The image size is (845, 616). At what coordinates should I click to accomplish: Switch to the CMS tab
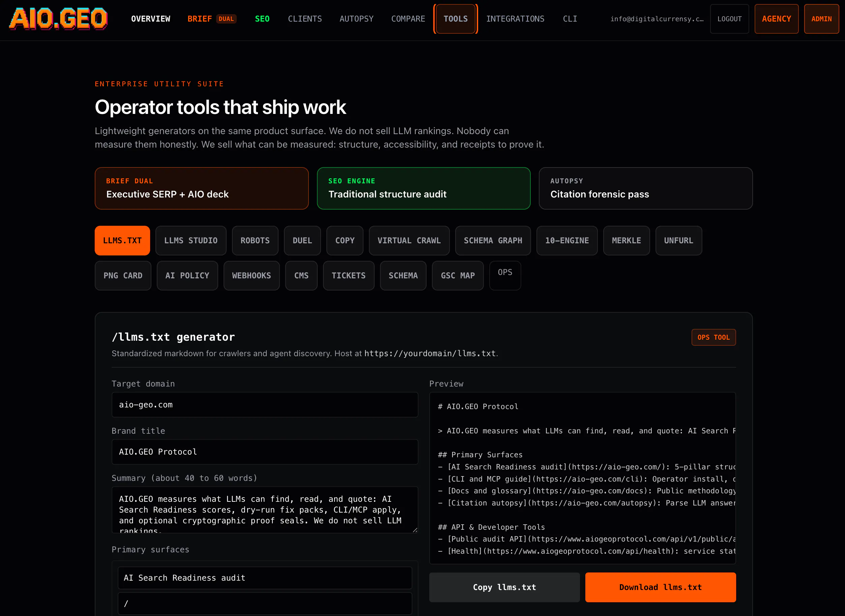pyautogui.click(x=301, y=276)
